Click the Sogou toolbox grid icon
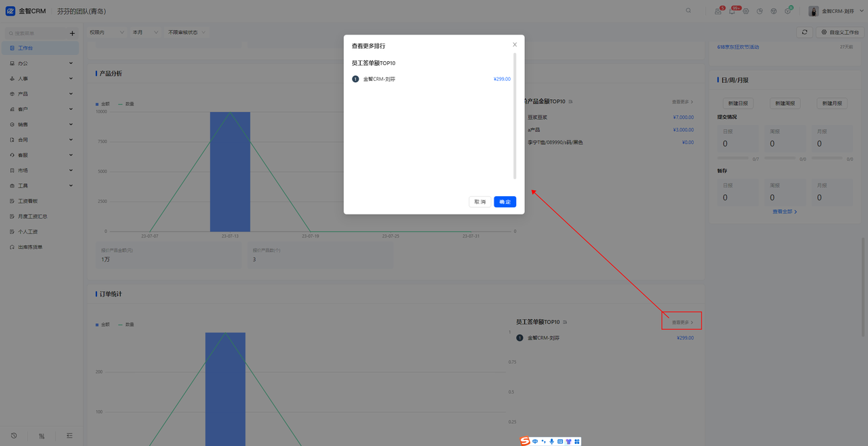The image size is (868, 446). (x=577, y=441)
